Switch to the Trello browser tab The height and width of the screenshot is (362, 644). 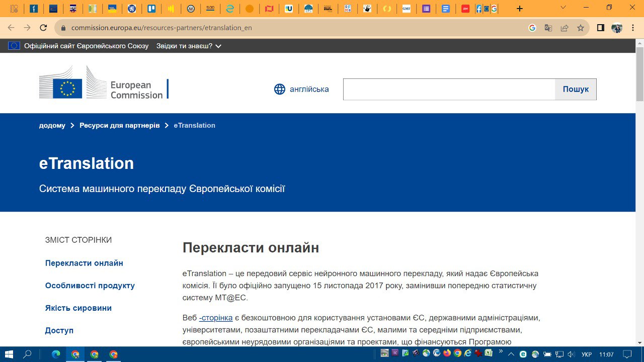pos(151,9)
